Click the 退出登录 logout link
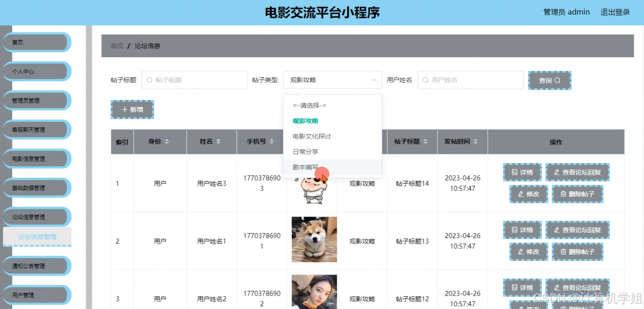The height and width of the screenshot is (309, 644). [x=615, y=12]
